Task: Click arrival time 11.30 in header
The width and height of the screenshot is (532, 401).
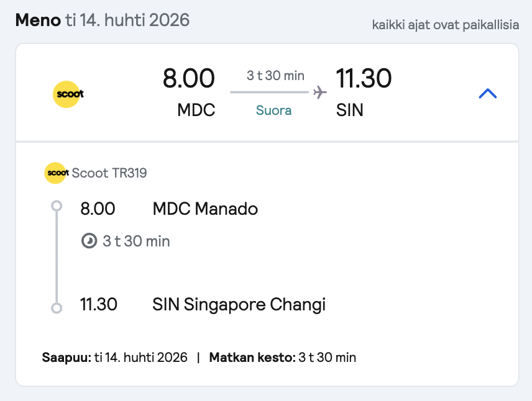Action: coord(364,78)
